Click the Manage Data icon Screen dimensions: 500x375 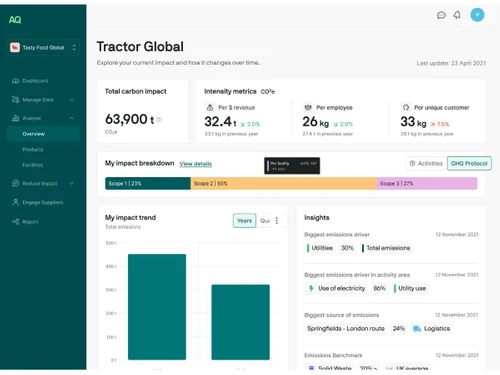pos(16,100)
